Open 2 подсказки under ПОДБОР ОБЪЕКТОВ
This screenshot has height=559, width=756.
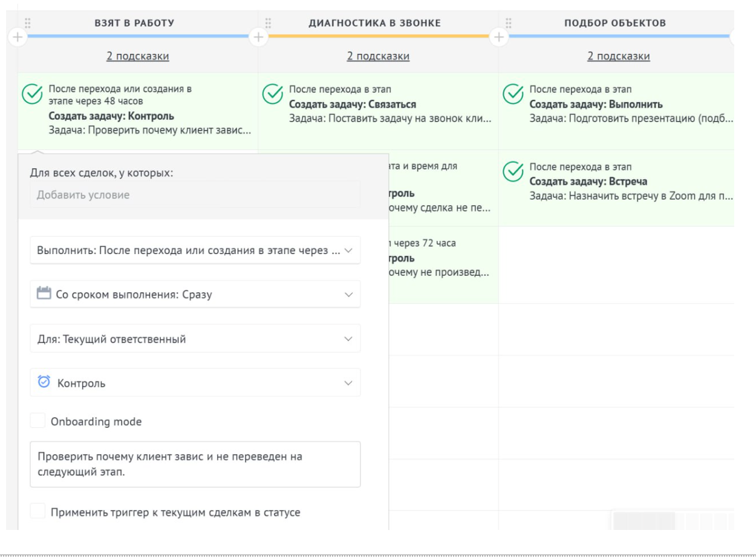point(619,56)
